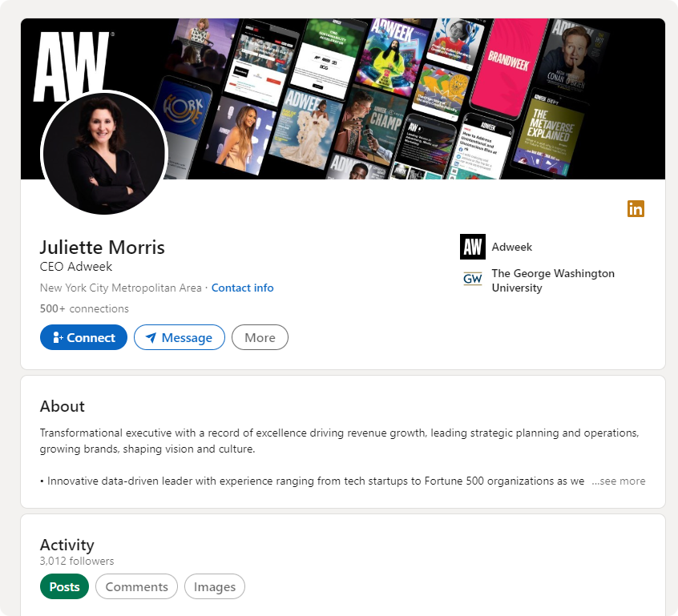Open The George Washington University link
The image size is (678, 616).
pyautogui.click(x=553, y=280)
